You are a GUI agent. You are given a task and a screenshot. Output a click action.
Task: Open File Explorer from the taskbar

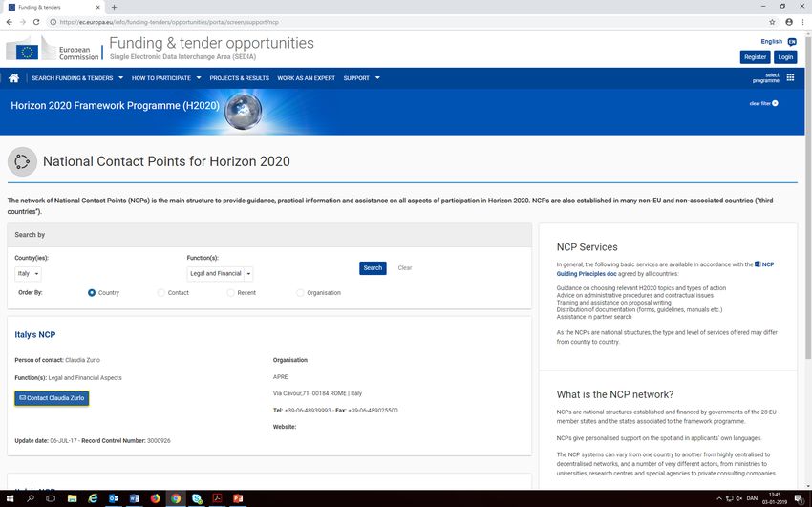click(x=72, y=498)
